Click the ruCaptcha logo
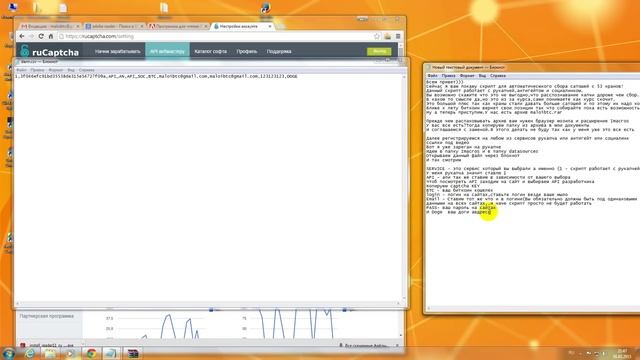640x360 pixels. click(49, 52)
